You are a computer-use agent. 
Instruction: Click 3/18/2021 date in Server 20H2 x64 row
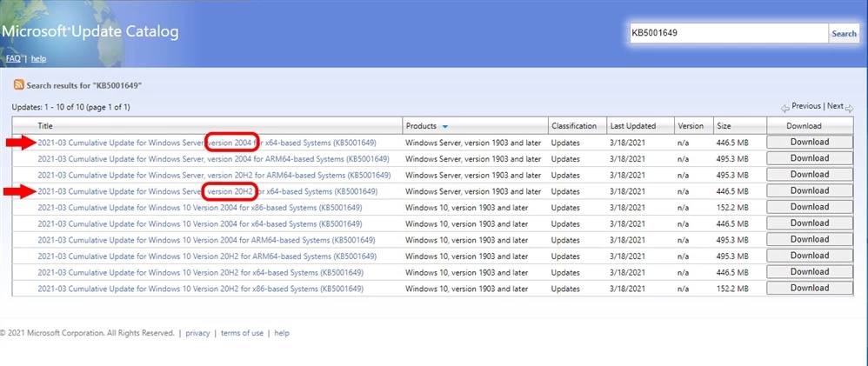pos(627,191)
